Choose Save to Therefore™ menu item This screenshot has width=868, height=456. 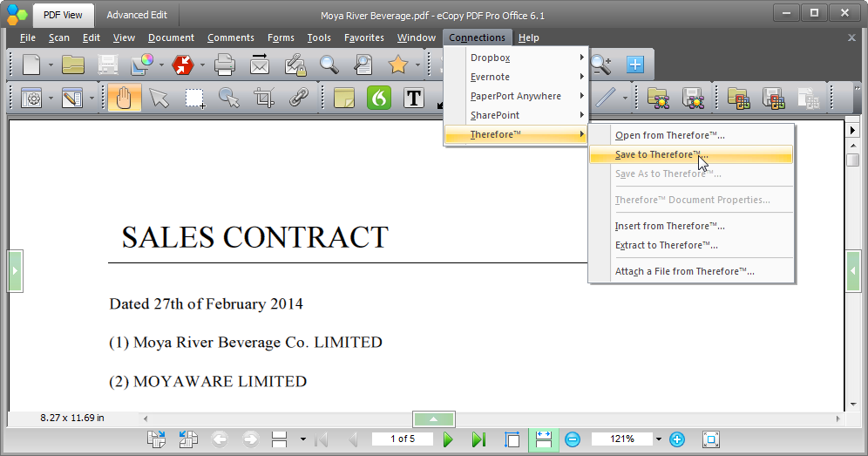(x=661, y=154)
